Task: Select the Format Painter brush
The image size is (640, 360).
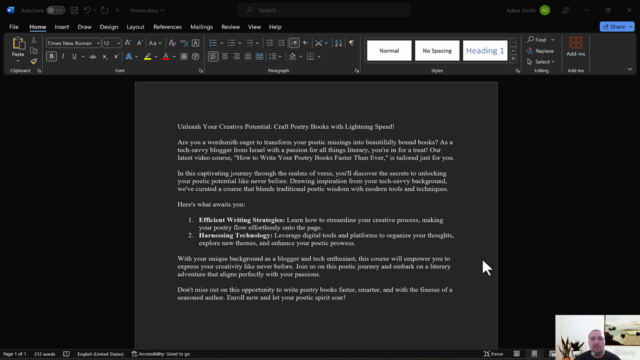Action: (x=34, y=61)
